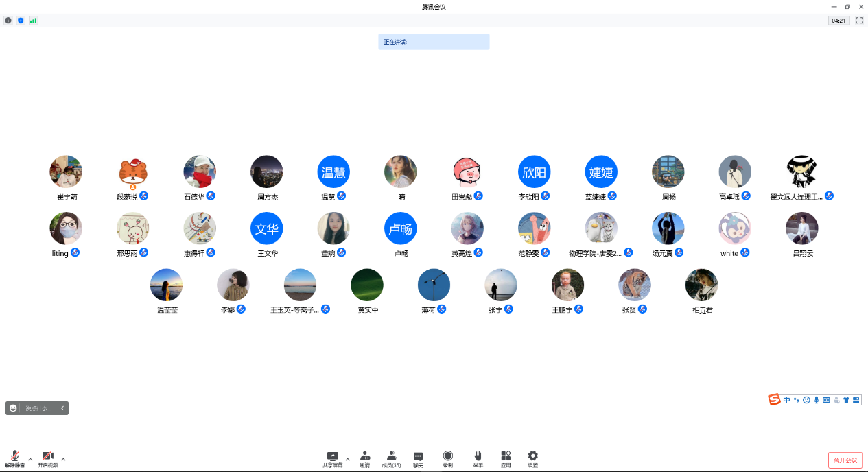This screenshot has height=472, width=868.
Task: Unmute microphone via 解除静音
Action: point(14,458)
